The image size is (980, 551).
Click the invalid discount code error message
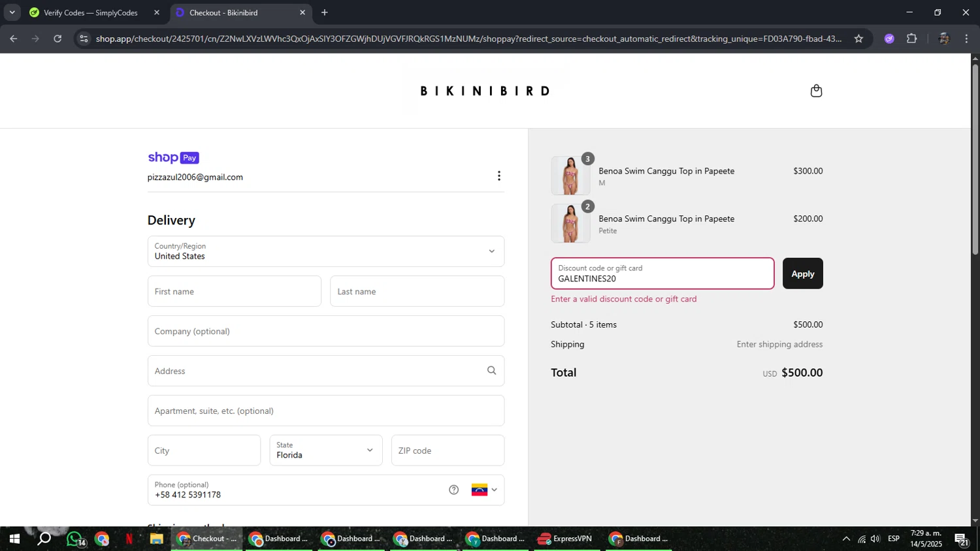coord(624,299)
